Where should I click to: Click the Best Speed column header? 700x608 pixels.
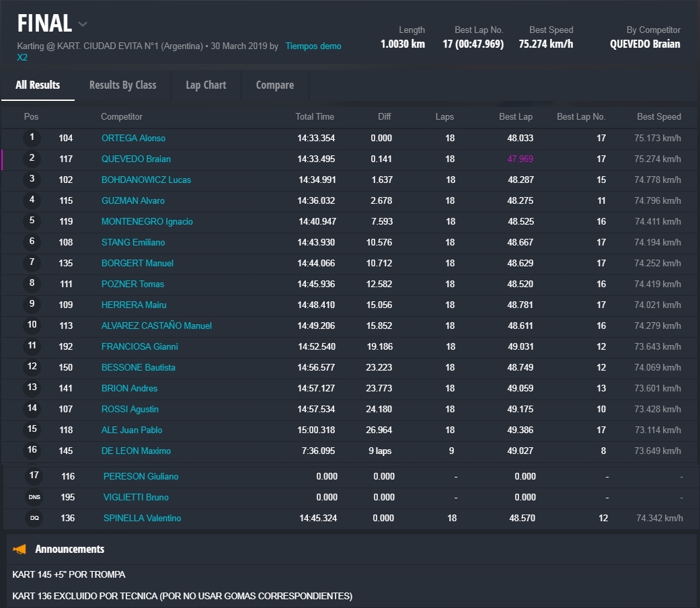[658, 116]
